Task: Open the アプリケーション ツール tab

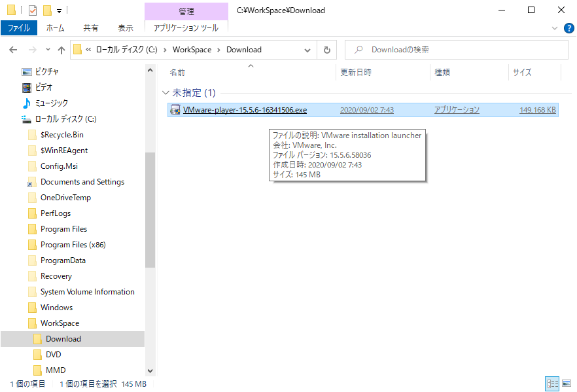Action: (x=186, y=28)
